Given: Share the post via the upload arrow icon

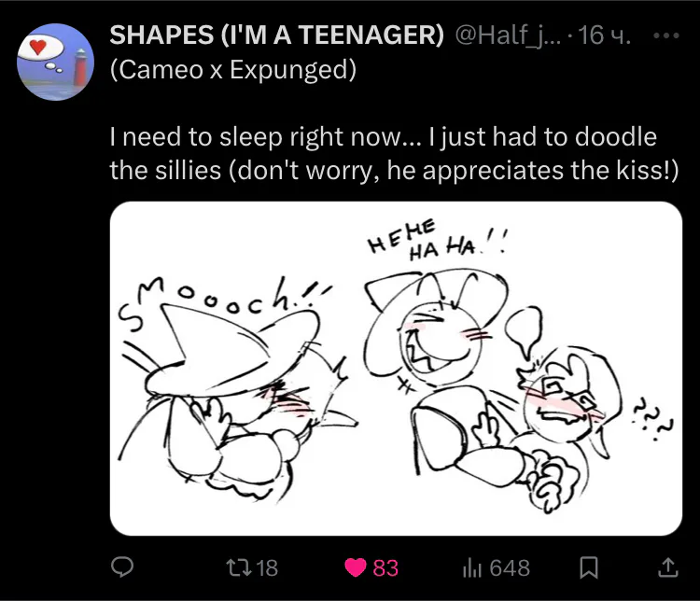Looking at the screenshot, I should tap(668, 567).
